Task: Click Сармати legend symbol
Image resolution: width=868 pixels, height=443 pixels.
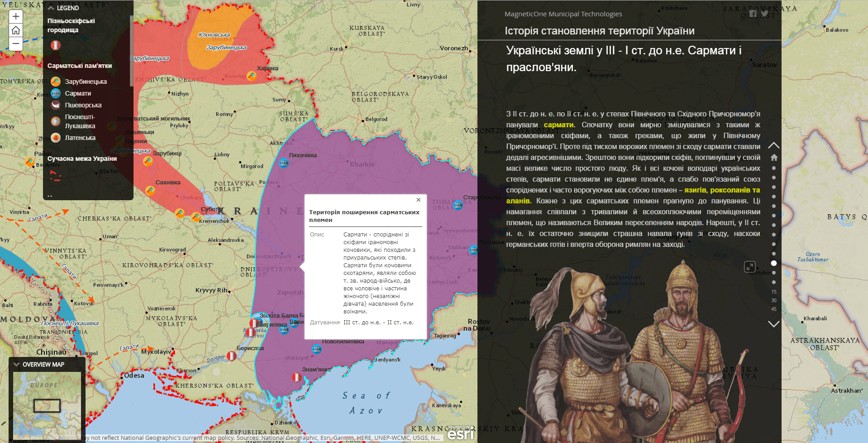Action: [x=56, y=93]
